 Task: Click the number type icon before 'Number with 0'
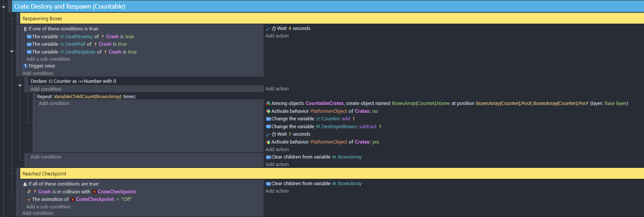(80, 81)
